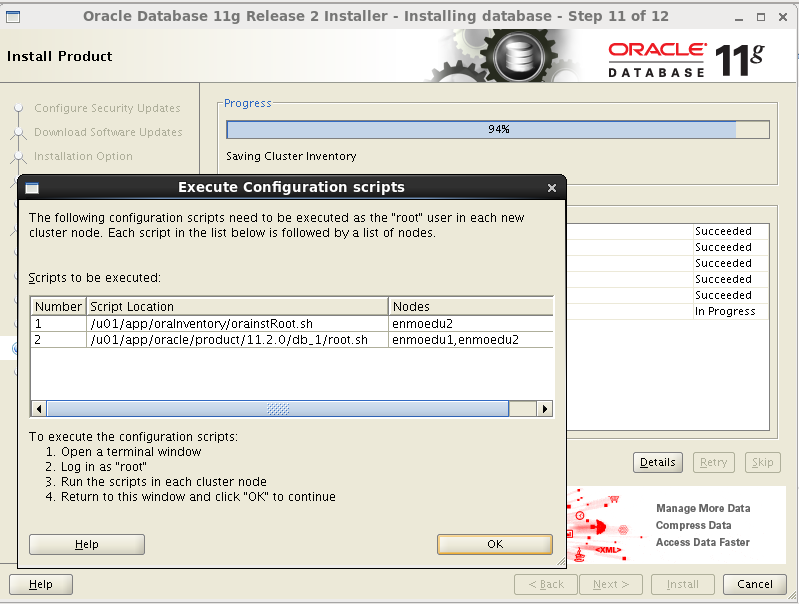799x604 pixels.
Task: Click the Download Software Updates step bullet
Action: (19, 132)
